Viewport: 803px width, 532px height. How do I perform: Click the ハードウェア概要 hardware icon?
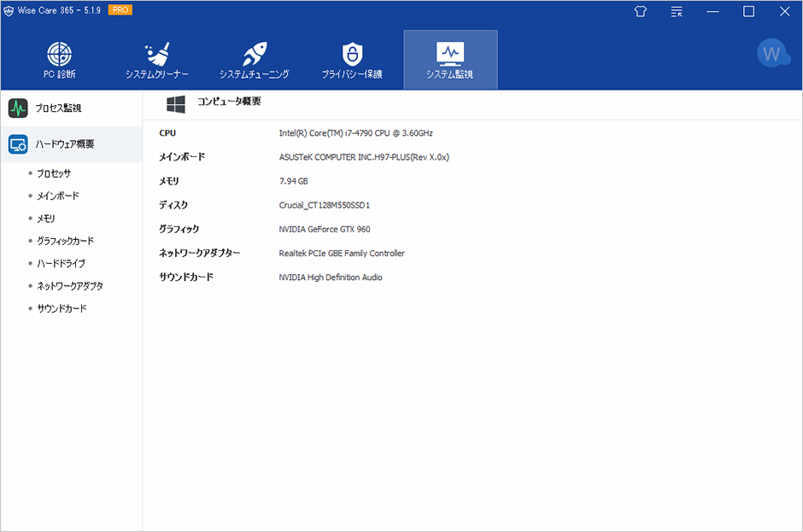click(x=18, y=144)
